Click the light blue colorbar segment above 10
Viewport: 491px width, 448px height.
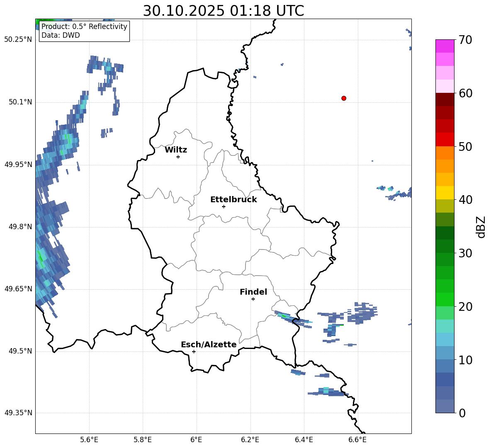coord(445,353)
